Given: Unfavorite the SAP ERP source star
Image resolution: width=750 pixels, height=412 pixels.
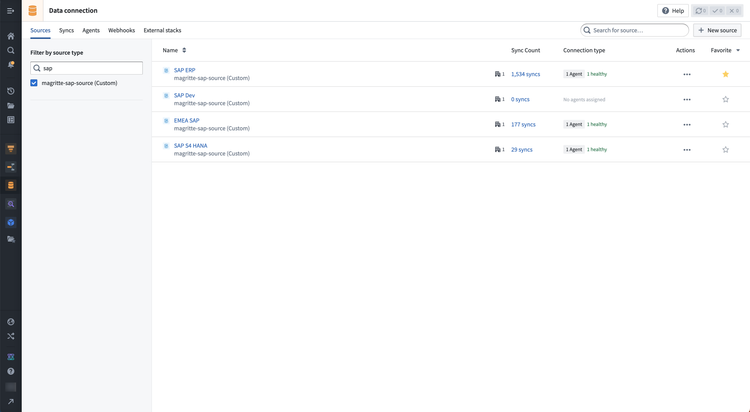Looking at the screenshot, I should (x=726, y=74).
